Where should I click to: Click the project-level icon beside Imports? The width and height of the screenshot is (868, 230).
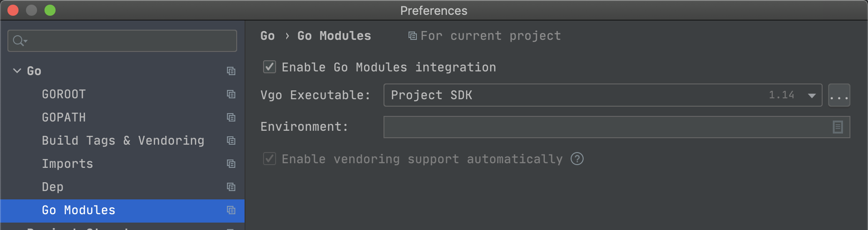tap(231, 164)
